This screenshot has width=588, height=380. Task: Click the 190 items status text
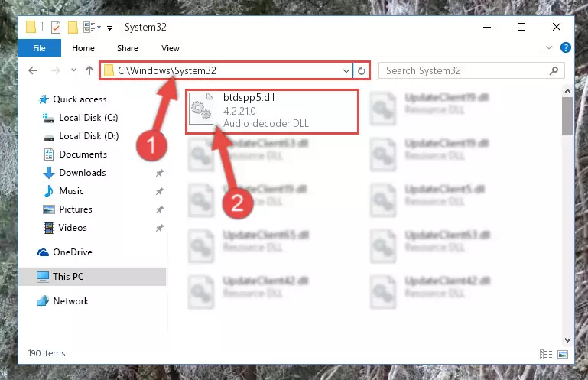(x=47, y=353)
